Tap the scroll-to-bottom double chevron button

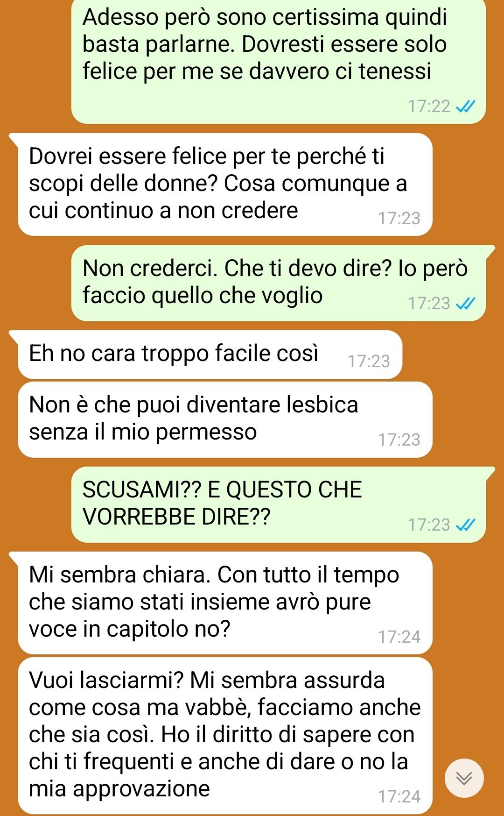pos(464,778)
